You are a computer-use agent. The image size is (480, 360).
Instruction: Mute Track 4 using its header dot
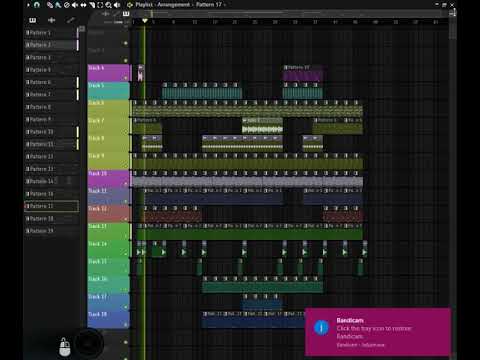[x=126, y=78]
